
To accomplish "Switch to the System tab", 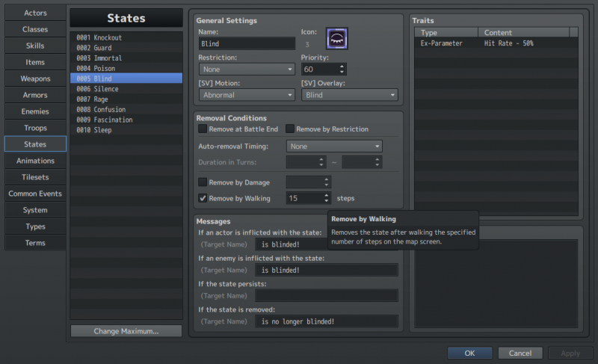I will pyautogui.click(x=35, y=209).
